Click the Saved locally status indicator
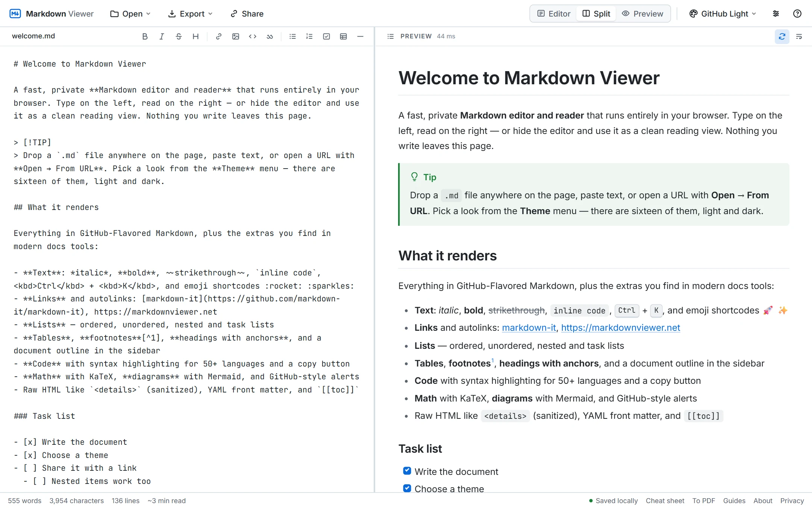 [x=613, y=501]
